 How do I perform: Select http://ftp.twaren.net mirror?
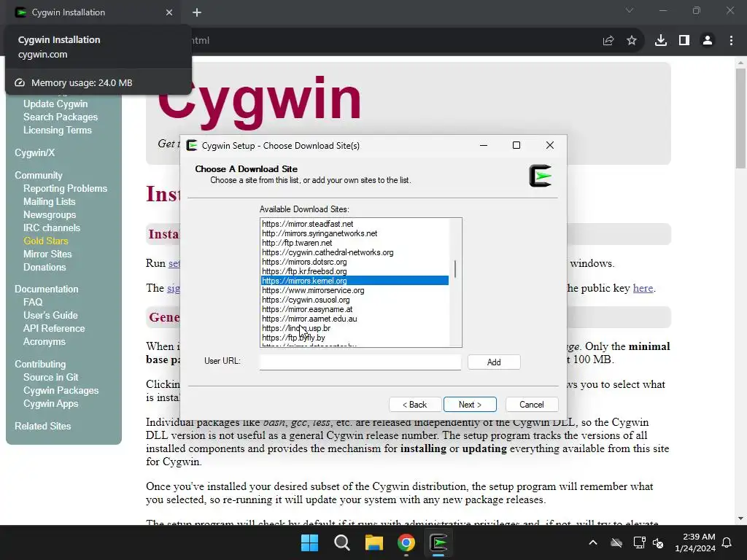click(x=355, y=243)
